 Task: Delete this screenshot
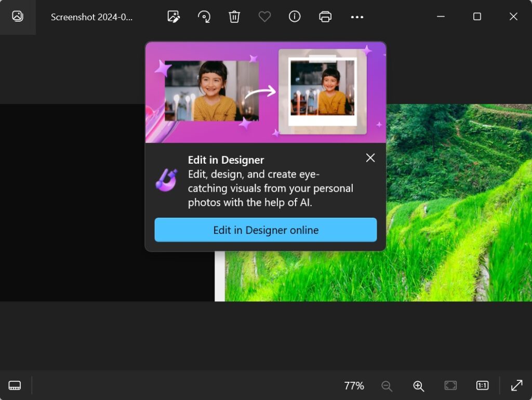[234, 17]
